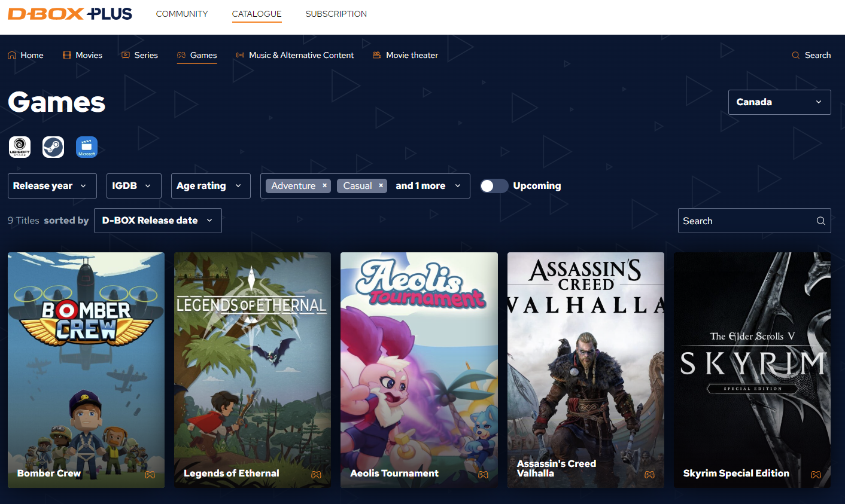Viewport: 845px width, 504px height.
Task: Open search using the magnifying glass icon
Action: (x=796, y=55)
